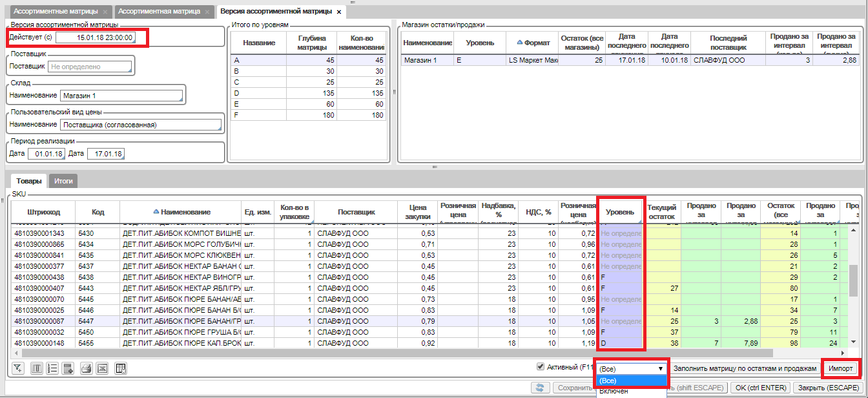The width and height of the screenshot is (868, 398).
Task: Click the calculator add totals icon
Action: point(68,368)
